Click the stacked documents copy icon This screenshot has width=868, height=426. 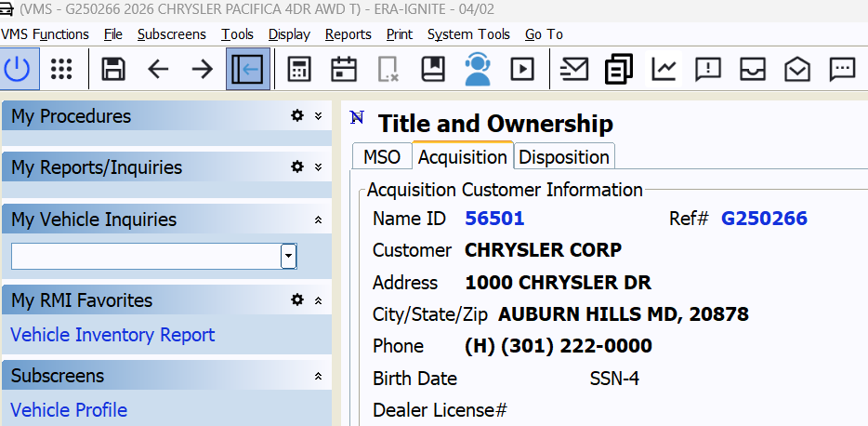point(618,69)
